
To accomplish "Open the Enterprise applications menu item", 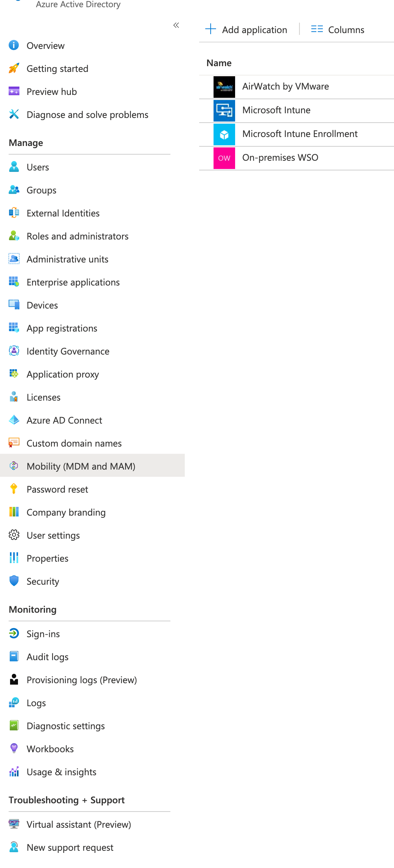I will tap(73, 282).
